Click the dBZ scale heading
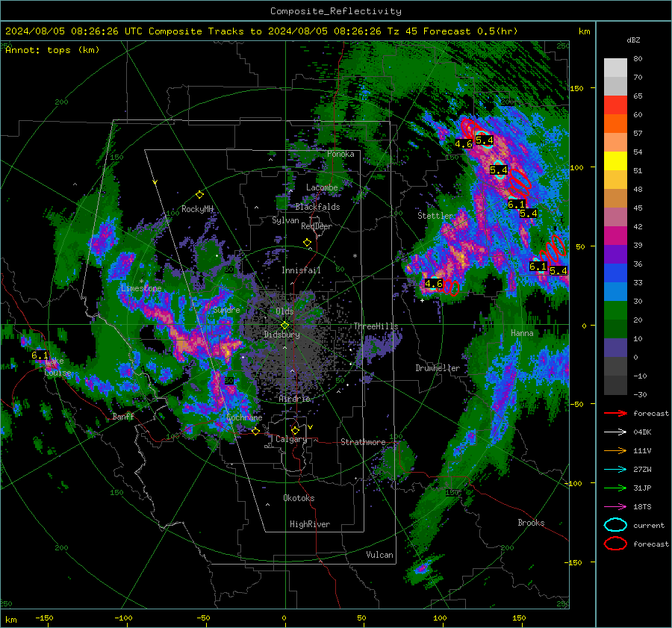 pyautogui.click(x=633, y=40)
